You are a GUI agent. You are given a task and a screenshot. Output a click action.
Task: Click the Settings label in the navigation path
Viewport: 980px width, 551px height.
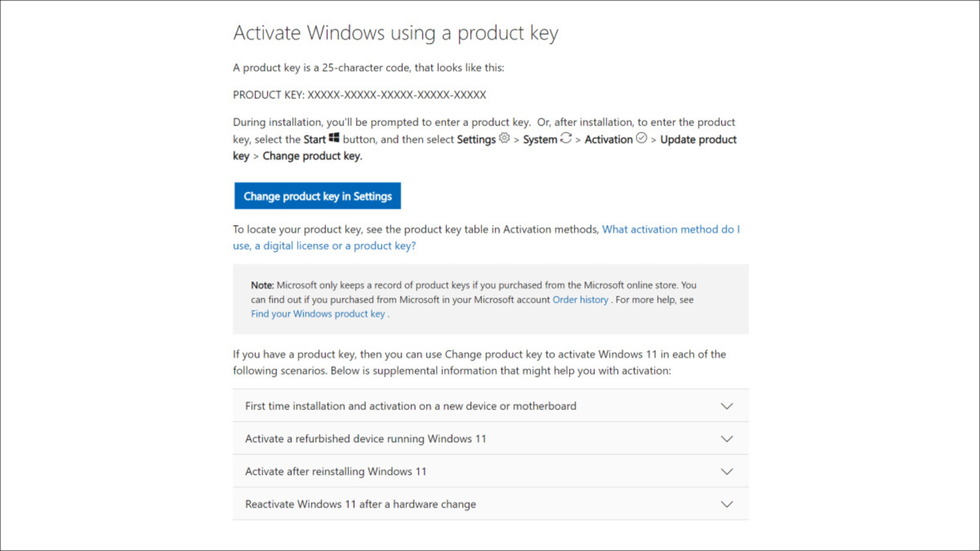(x=476, y=139)
